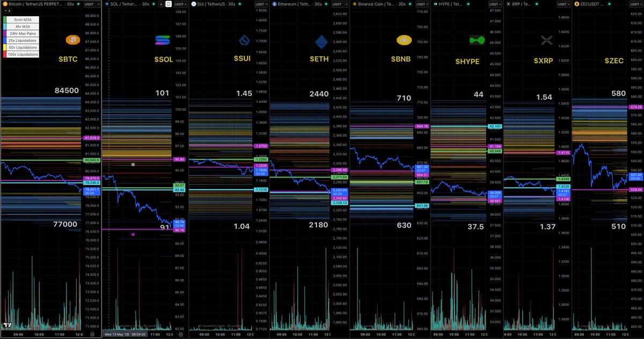
Task: Click the blue 25x Liquidations legend swatch
Action: pos(5,40)
